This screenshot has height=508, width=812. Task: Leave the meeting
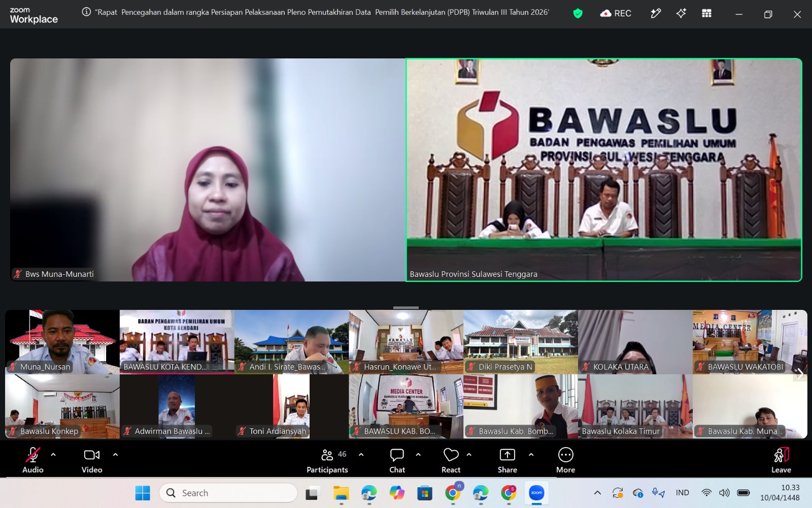pos(781,461)
